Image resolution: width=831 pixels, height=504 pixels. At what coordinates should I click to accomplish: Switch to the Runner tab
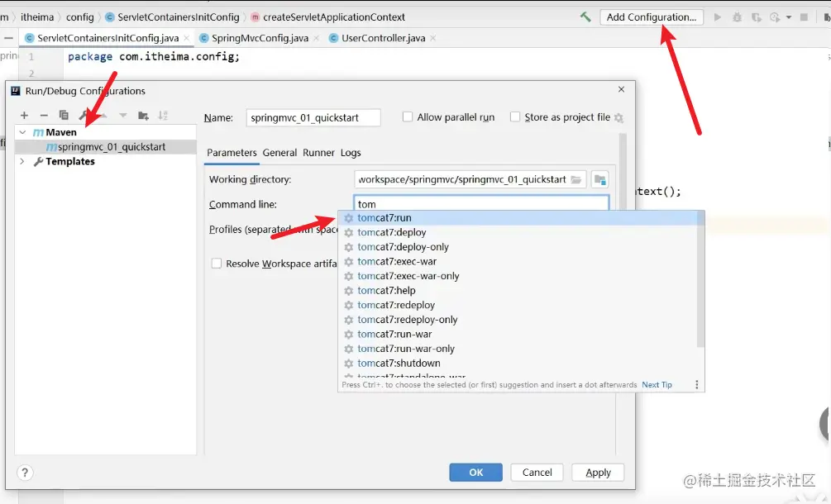(x=318, y=153)
